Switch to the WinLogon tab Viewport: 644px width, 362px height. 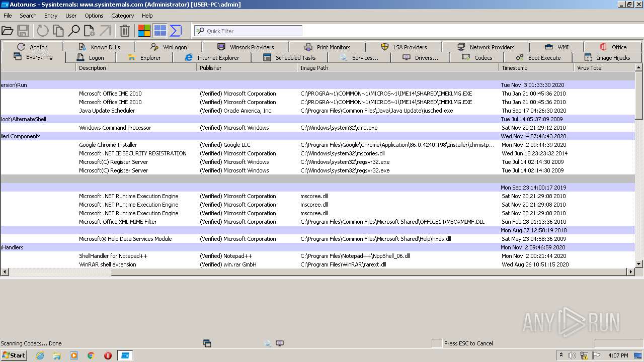pos(169,47)
